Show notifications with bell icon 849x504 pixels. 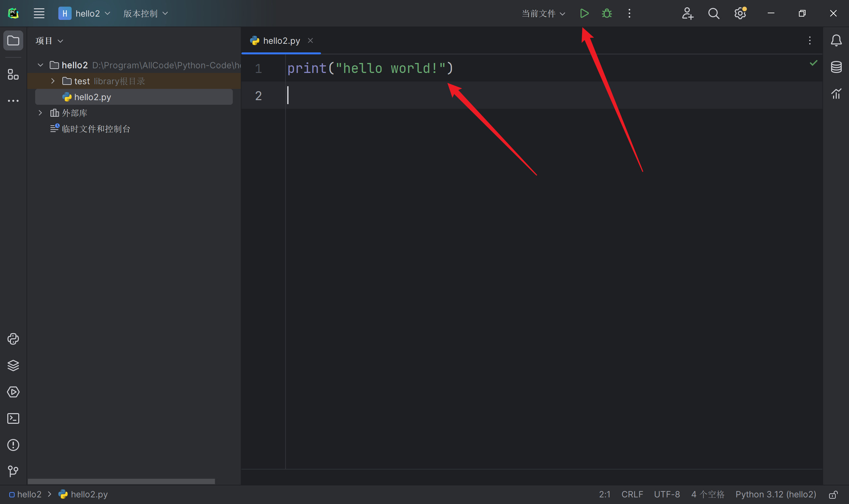tap(836, 41)
